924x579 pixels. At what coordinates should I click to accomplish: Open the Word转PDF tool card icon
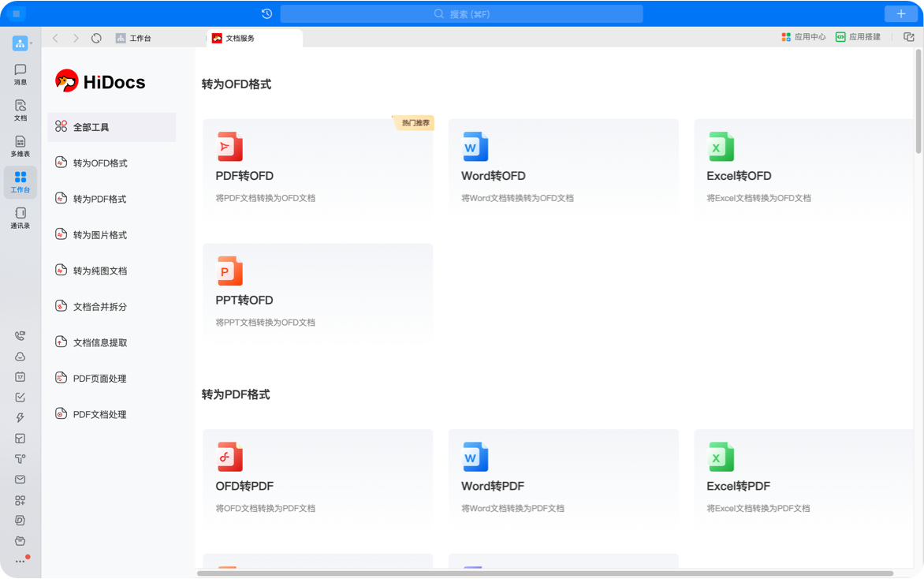click(x=475, y=457)
